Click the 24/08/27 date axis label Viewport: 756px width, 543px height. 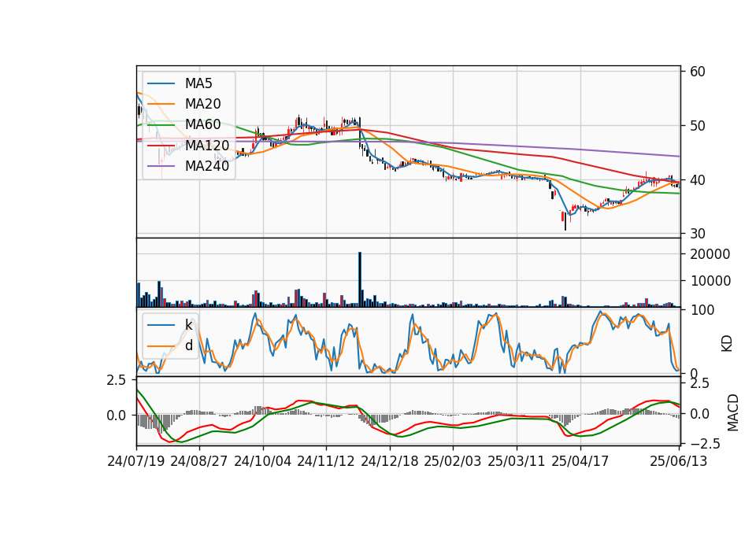pos(199,461)
